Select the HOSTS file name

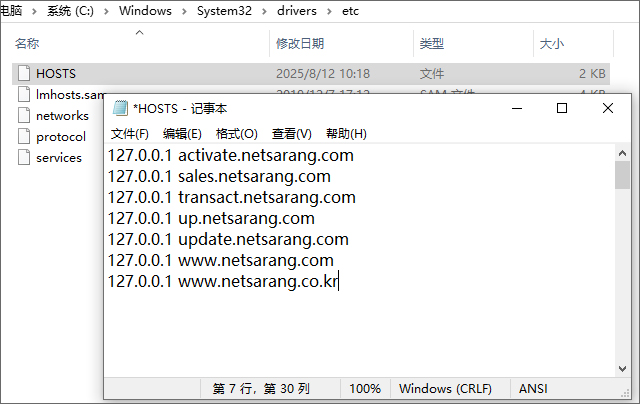[x=56, y=73]
